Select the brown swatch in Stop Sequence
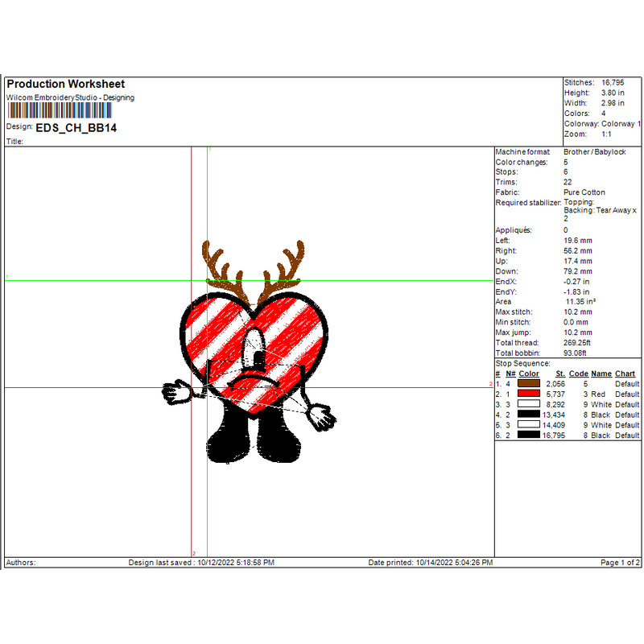The width and height of the screenshot is (644, 644). pyautogui.click(x=528, y=384)
